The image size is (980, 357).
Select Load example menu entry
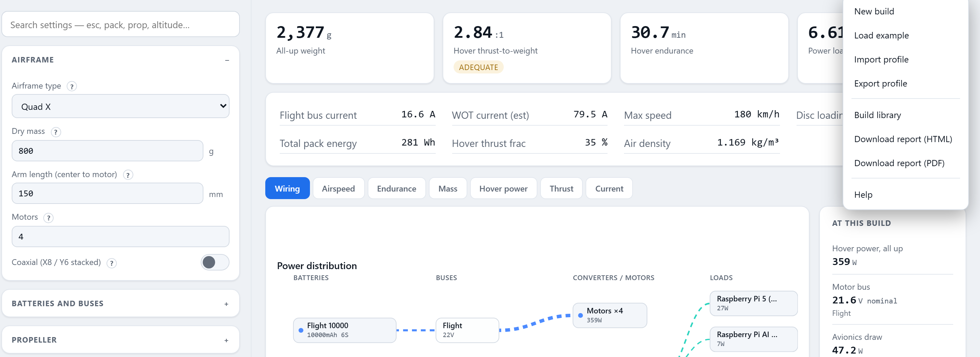[x=905, y=35]
